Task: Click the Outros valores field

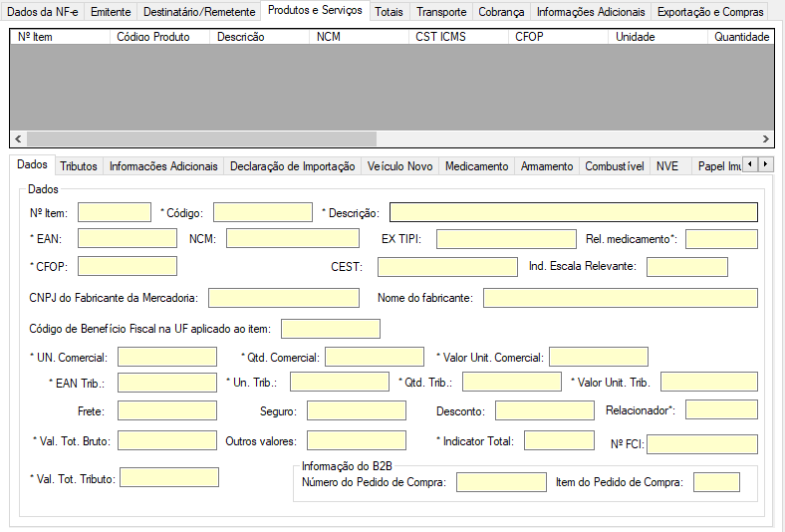Action: coord(357,440)
